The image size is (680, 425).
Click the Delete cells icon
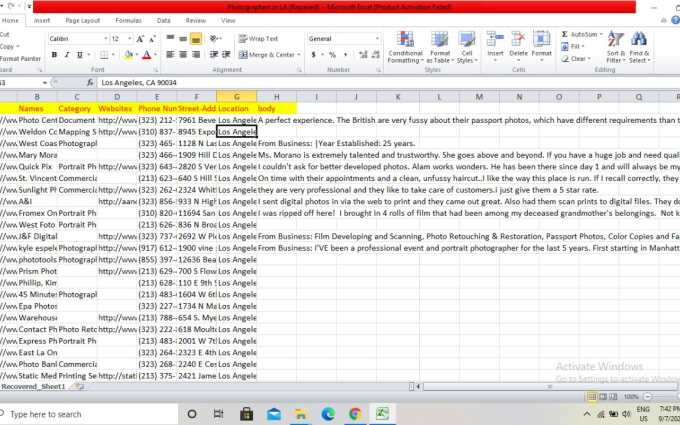518,40
